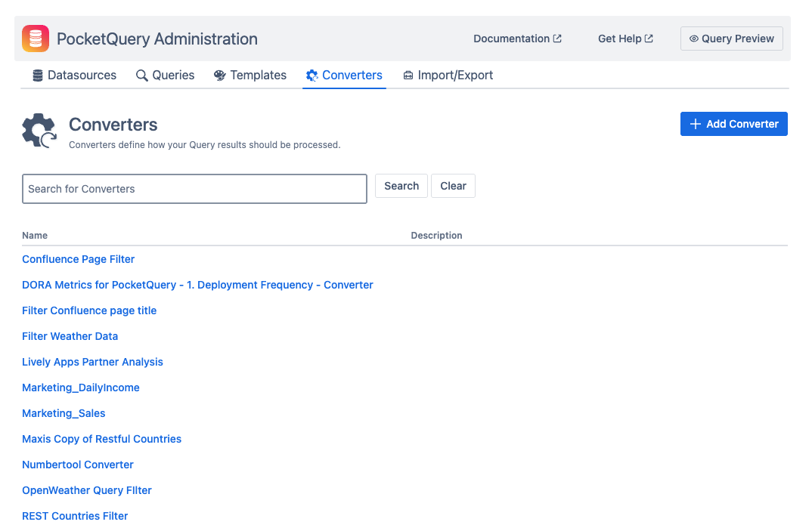Image resolution: width=812 pixels, height=528 pixels.
Task: Click the PocketQuery database logo icon
Action: coord(35,38)
